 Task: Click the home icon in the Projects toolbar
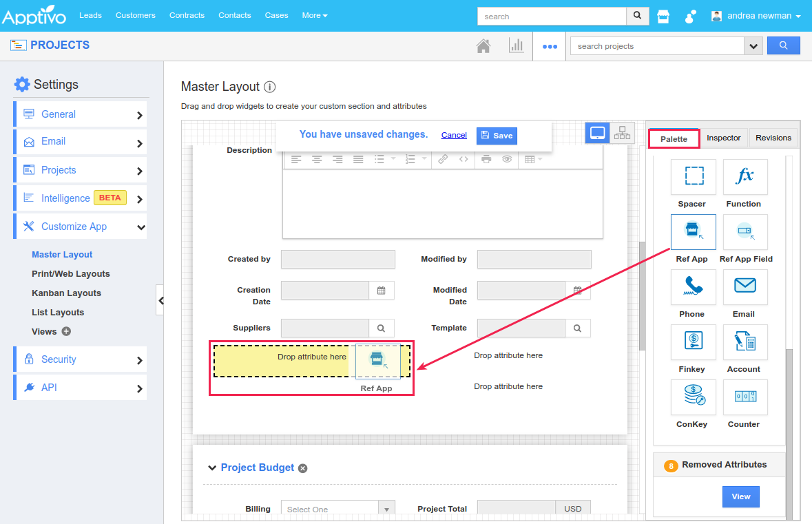click(483, 45)
